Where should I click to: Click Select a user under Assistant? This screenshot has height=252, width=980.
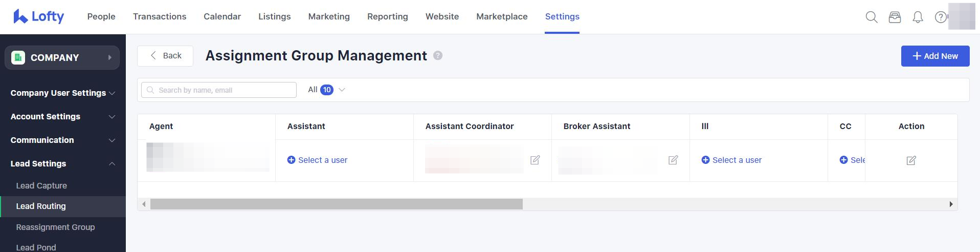point(317,160)
